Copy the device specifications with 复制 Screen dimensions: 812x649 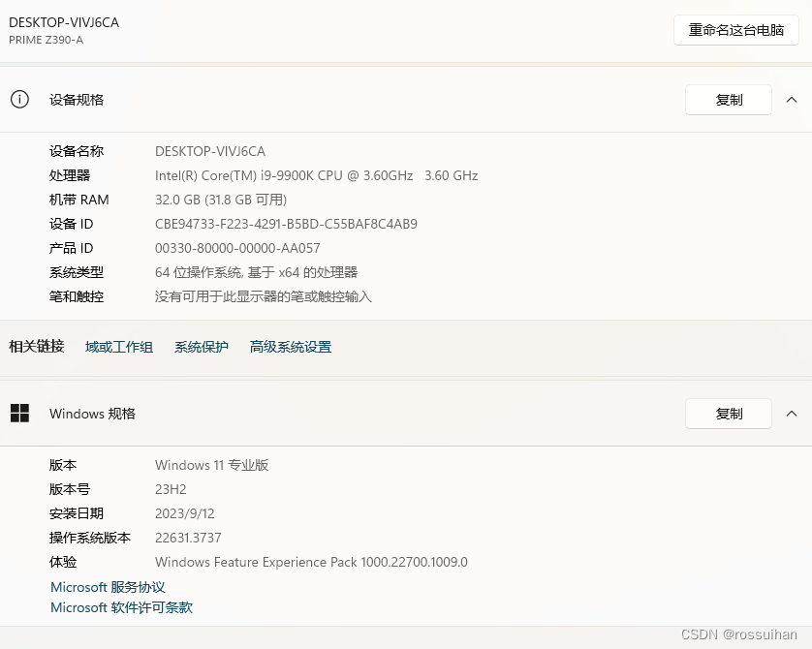click(728, 100)
